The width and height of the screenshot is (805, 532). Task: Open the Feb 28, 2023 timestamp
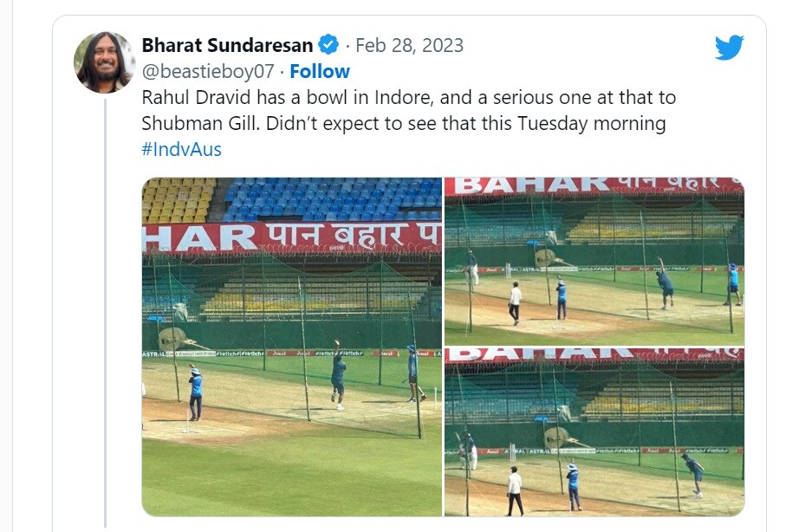coord(410,44)
